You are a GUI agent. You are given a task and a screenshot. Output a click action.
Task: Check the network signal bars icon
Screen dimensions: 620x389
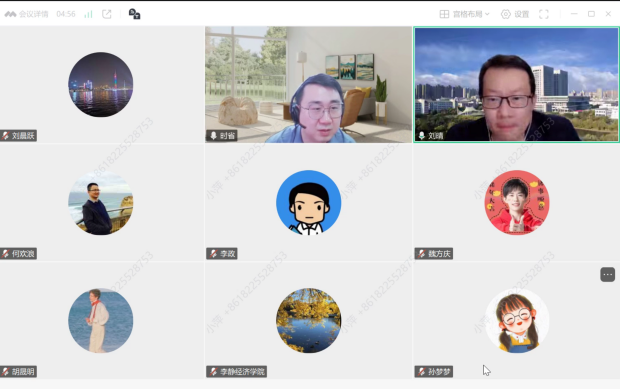(x=88, y=14)
